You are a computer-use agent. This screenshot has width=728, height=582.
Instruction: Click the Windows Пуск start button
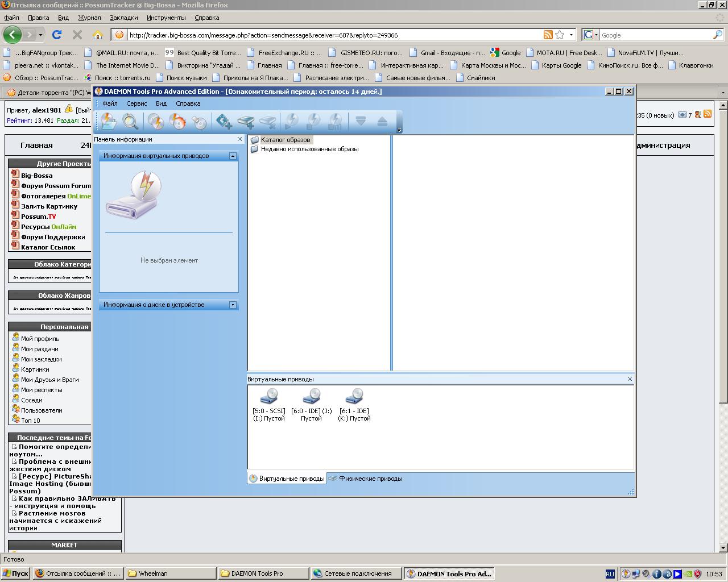point(15,573)
